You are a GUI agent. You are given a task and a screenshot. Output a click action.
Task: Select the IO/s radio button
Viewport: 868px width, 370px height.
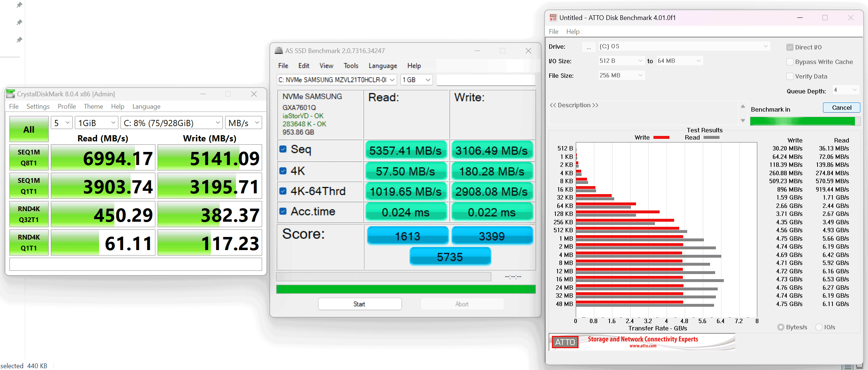(x=819, y=327)
